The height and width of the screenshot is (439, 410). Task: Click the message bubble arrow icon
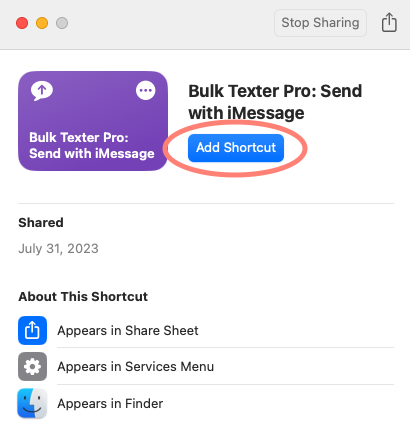tap(42, 91)
